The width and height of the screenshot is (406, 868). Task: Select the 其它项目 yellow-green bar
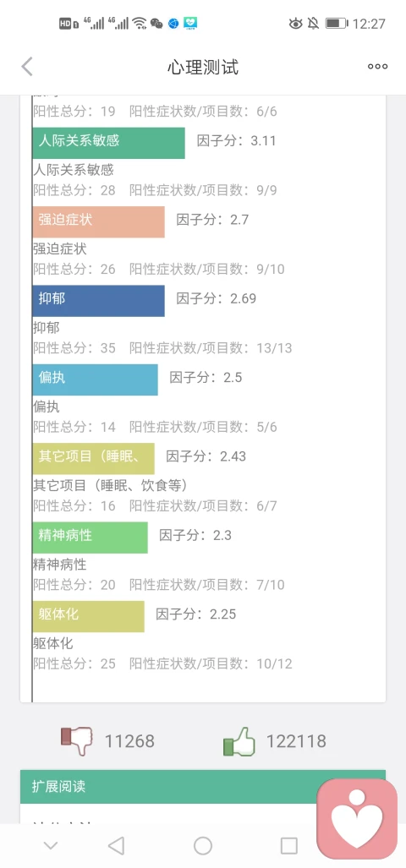coord(94,459)
